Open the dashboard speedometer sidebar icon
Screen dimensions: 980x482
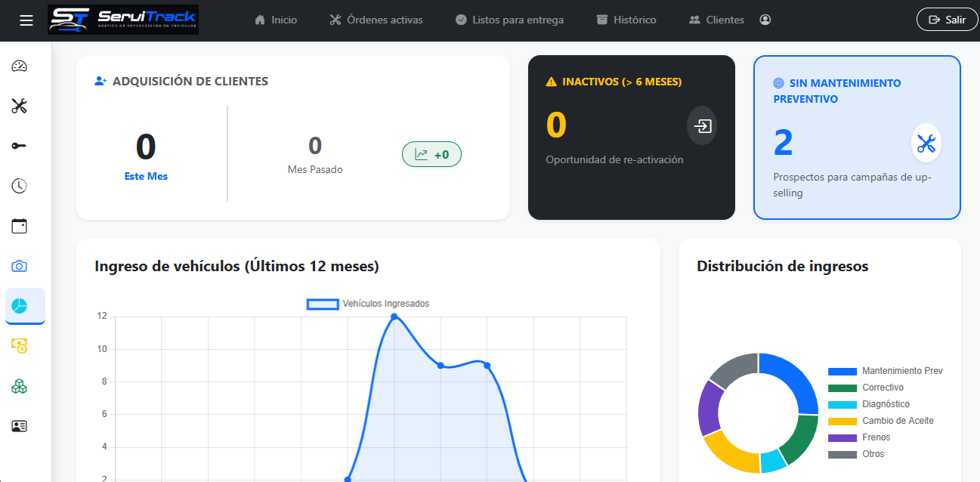[x=20, y=66]
